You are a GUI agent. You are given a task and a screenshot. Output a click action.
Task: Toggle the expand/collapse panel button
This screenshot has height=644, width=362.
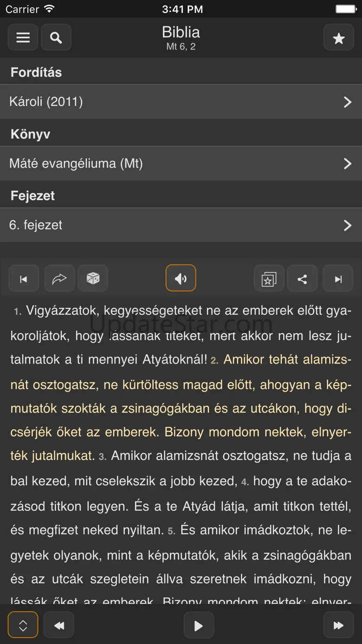[x=23, y=625]
